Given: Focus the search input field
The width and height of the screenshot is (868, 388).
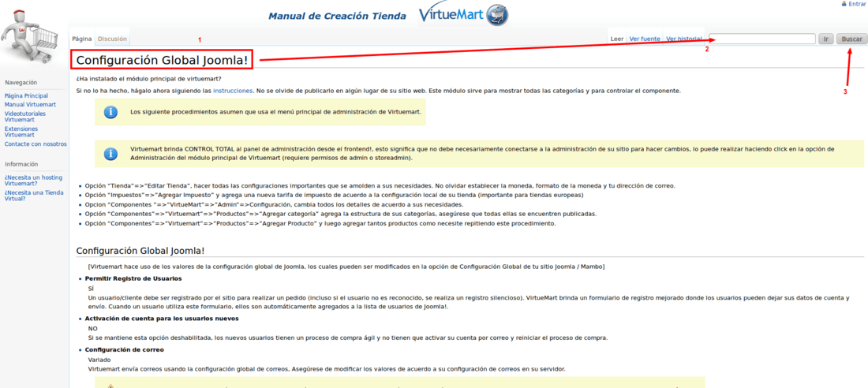Looking at the screenshot, I should tap(762, 39).
